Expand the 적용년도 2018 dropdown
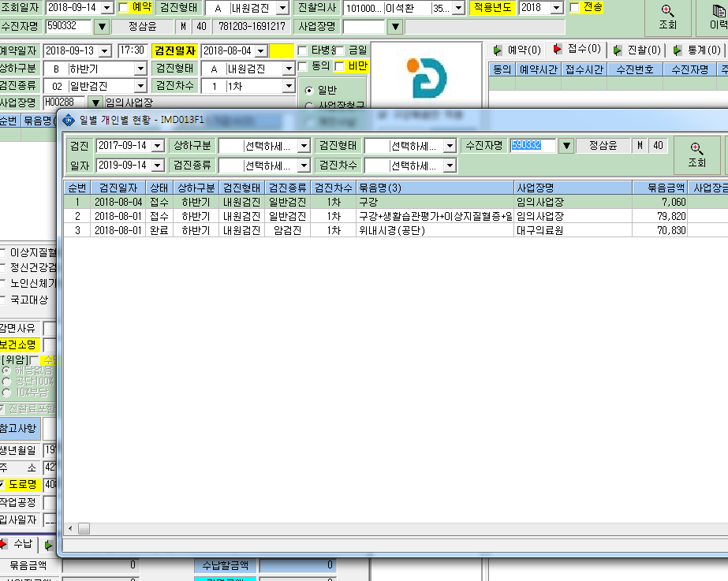Image resolution: width=728 pixels, height=581 pixels. click(557, 8)
